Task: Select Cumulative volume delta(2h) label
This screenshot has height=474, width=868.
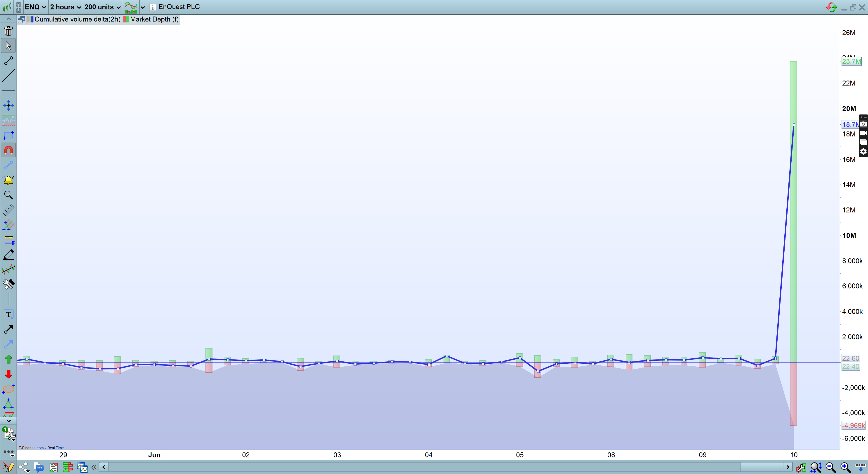Action: [77, 19]
